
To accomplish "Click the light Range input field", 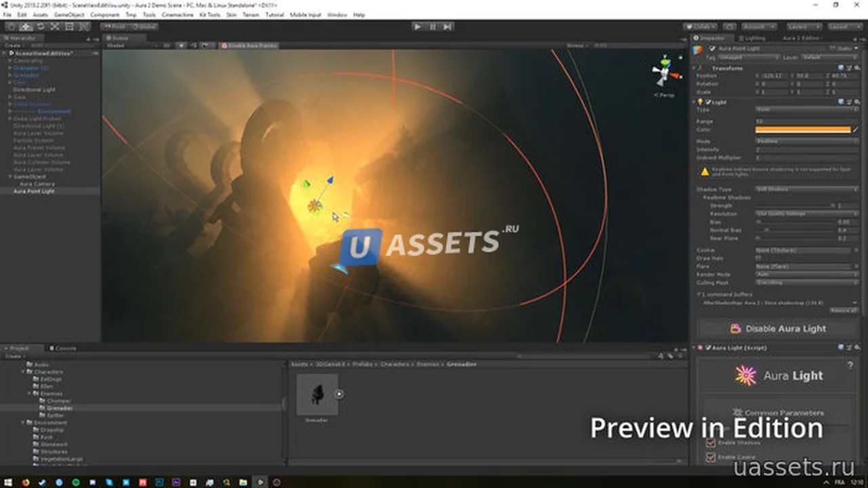I will tap(807, 121).
